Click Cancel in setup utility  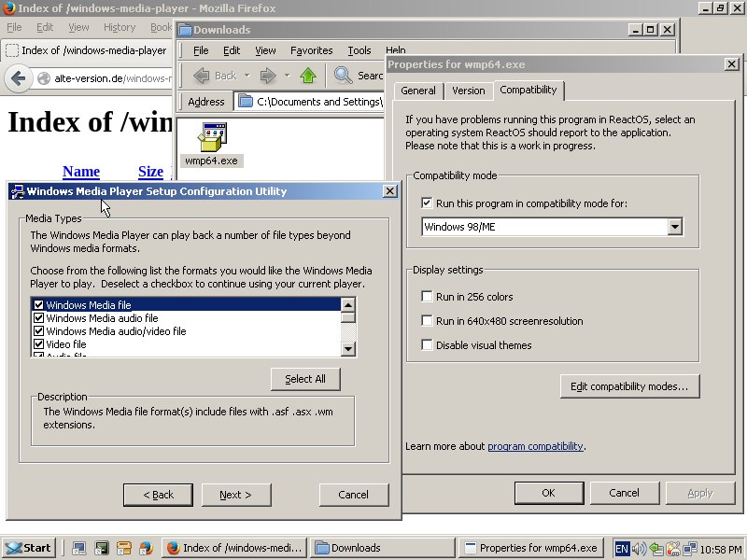tap(354, 495)
